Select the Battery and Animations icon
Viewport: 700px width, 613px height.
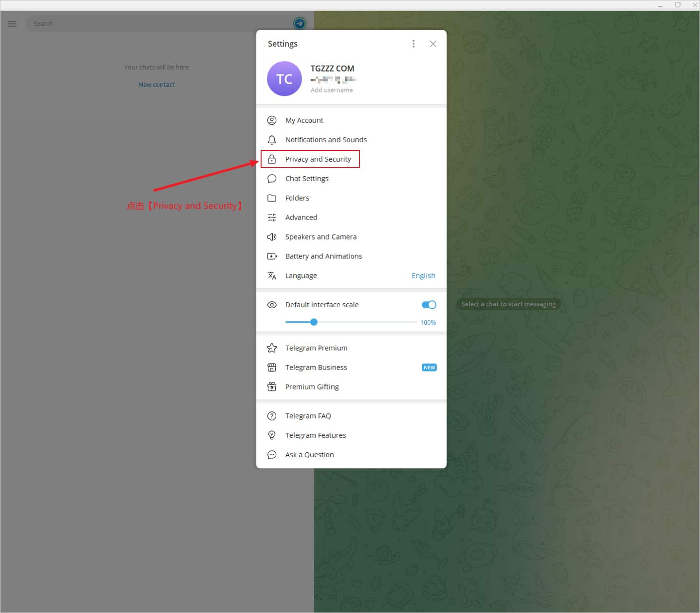click(x=272, y=256)
